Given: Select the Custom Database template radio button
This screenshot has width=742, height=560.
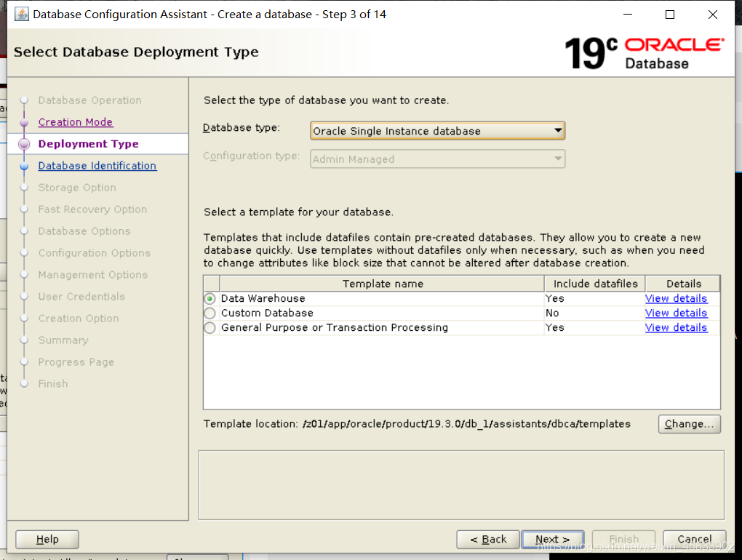Looking at the screenshot, I should 210,313.
